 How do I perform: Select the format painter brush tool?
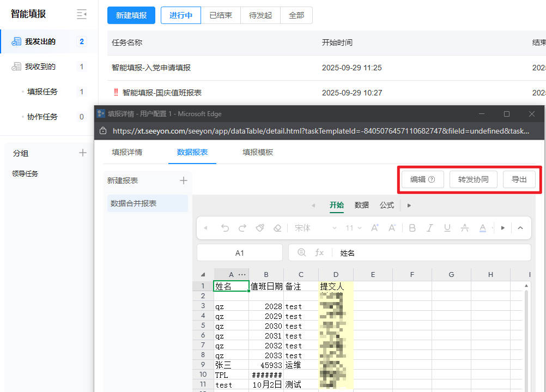(x=260, y=228)
